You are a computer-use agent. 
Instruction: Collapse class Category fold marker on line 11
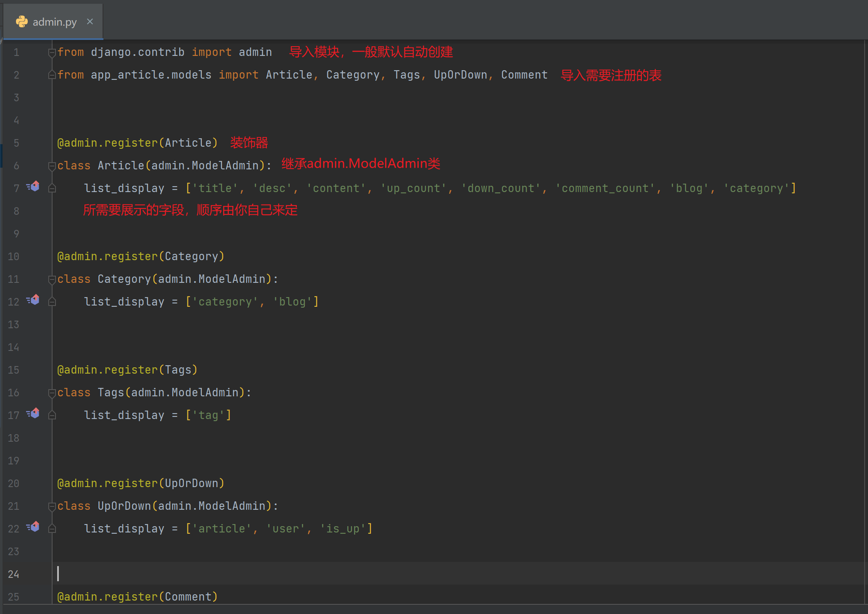point(52,279)
